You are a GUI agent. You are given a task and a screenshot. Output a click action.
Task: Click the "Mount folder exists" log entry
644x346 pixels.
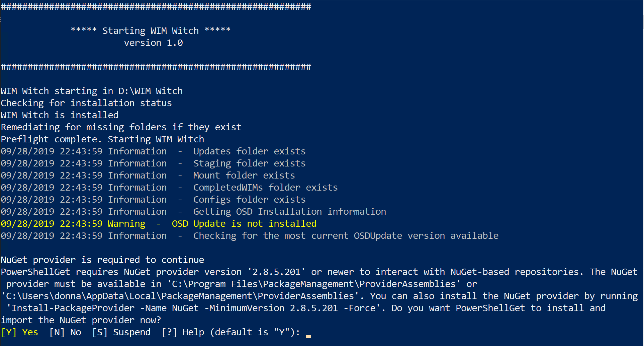(244, 176)
